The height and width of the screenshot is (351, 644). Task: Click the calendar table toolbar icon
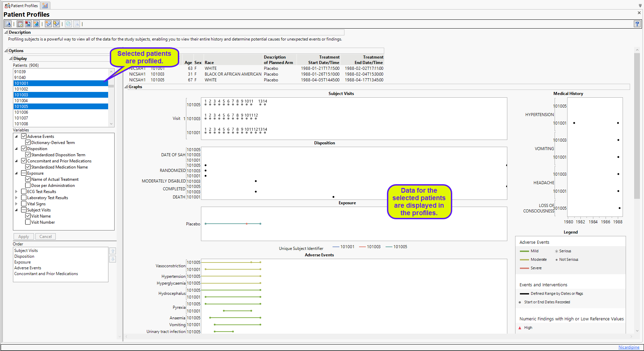click(x=20, y=24)
